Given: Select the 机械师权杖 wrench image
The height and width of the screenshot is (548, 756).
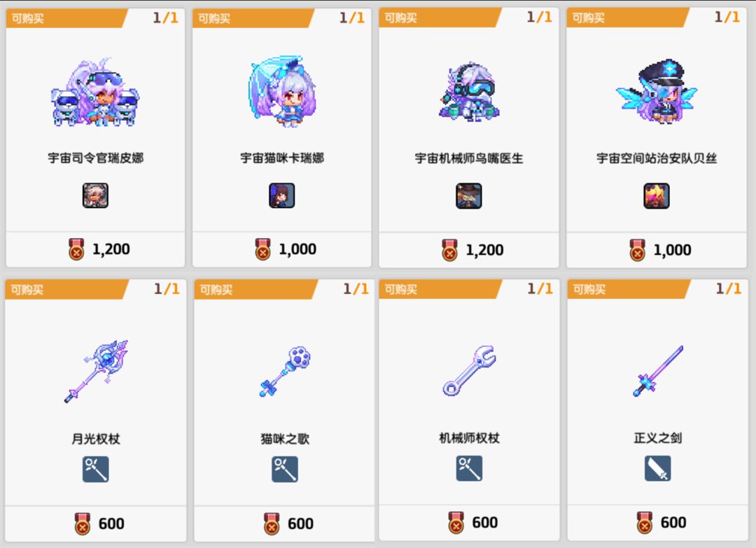Looking at the screenshot, I should coord(469,371).
